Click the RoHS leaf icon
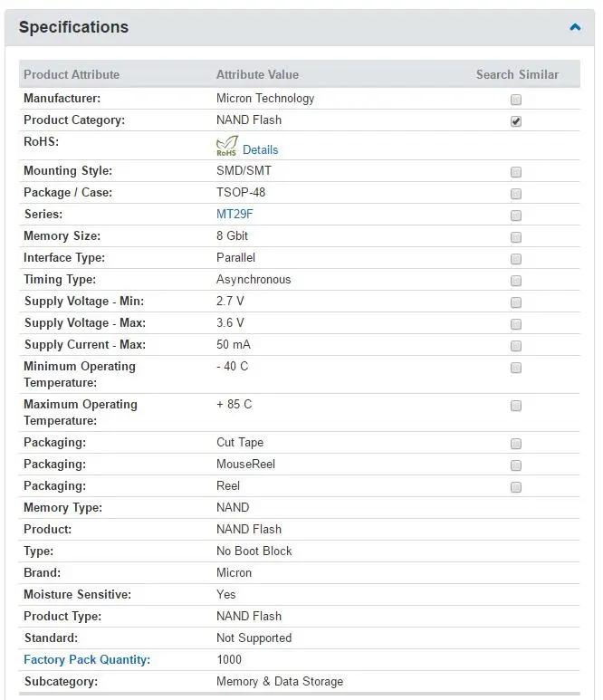Screen dimensions: 603x700 [226, 146]
